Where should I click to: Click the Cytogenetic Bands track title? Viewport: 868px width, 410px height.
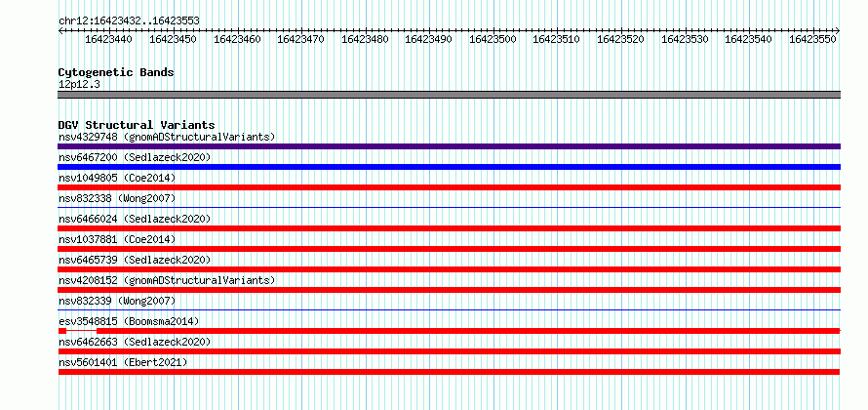116,72
